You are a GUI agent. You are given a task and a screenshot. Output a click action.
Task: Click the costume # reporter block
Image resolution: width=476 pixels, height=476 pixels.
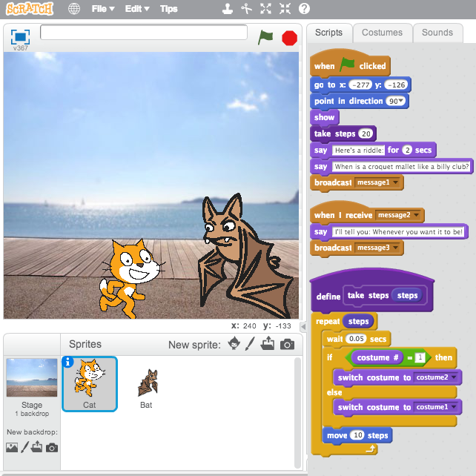tap(377, 357)
